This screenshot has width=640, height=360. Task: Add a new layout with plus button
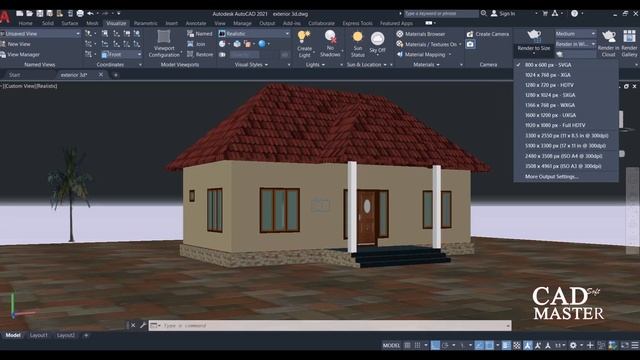click(86, 335)
